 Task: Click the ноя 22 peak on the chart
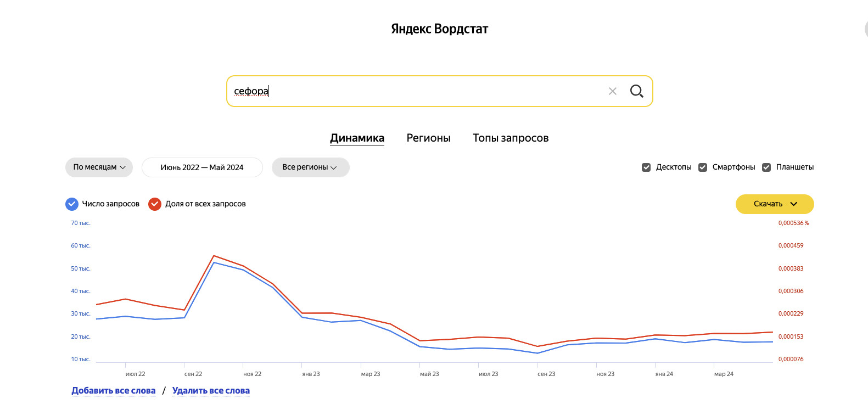click(243, 269)
